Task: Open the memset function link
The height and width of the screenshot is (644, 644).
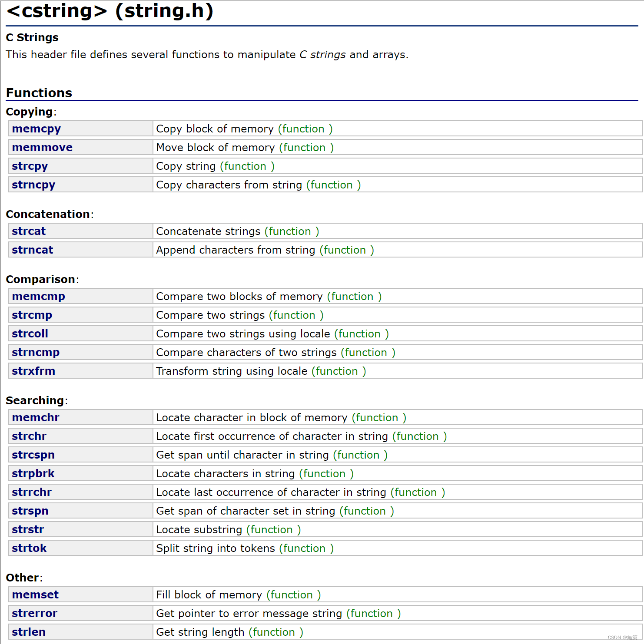Action: pyautogui.click(x=35, y=595)
